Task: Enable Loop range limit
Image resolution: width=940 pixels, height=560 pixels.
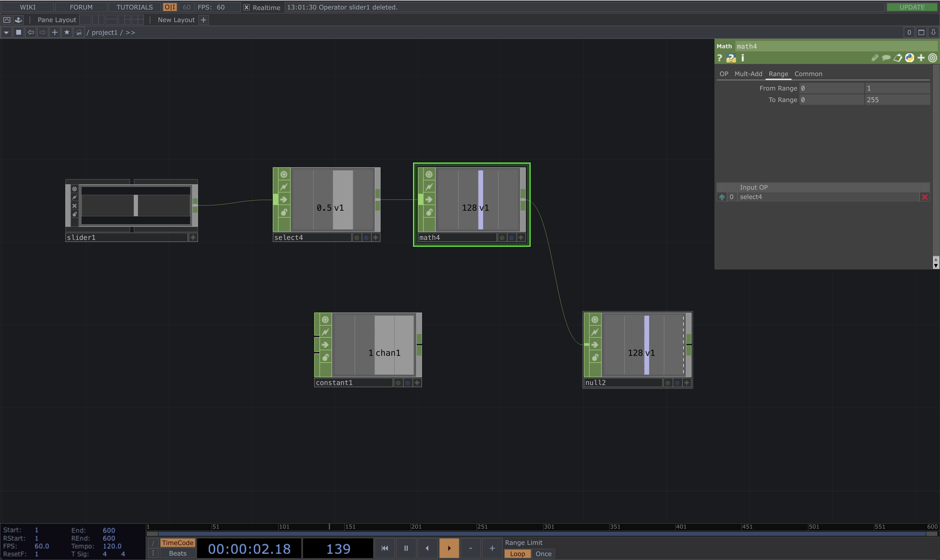Action: [x=517, y=554]
